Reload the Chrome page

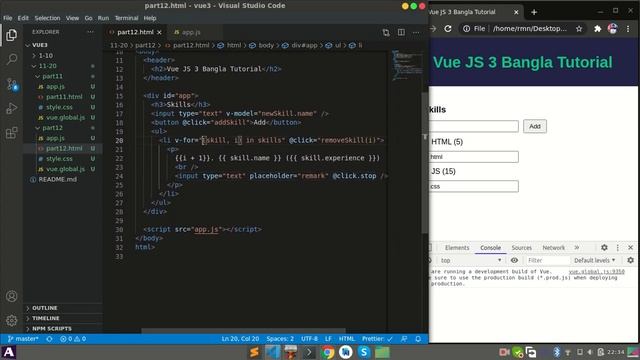tap(448, 29)
